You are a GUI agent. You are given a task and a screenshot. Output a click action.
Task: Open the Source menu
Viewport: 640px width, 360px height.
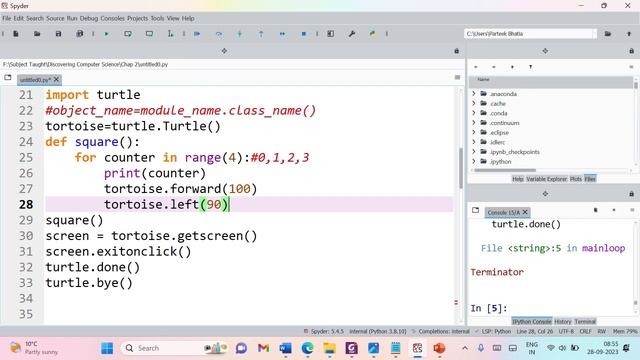55,18
